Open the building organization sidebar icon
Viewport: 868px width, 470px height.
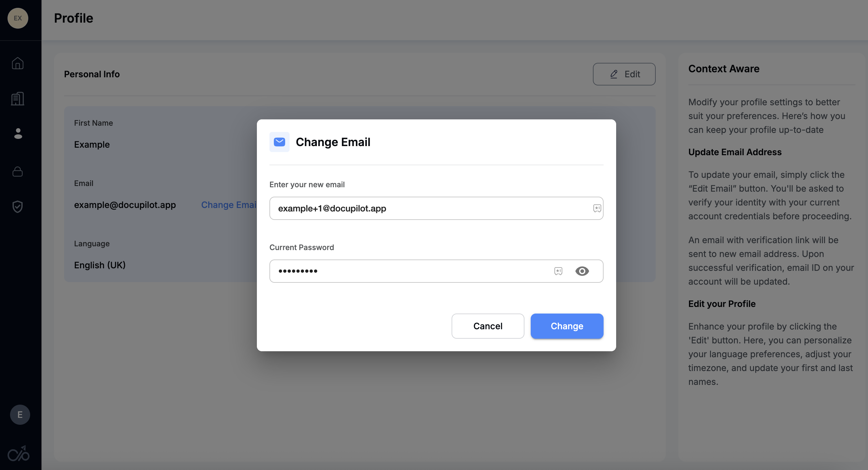18,99
